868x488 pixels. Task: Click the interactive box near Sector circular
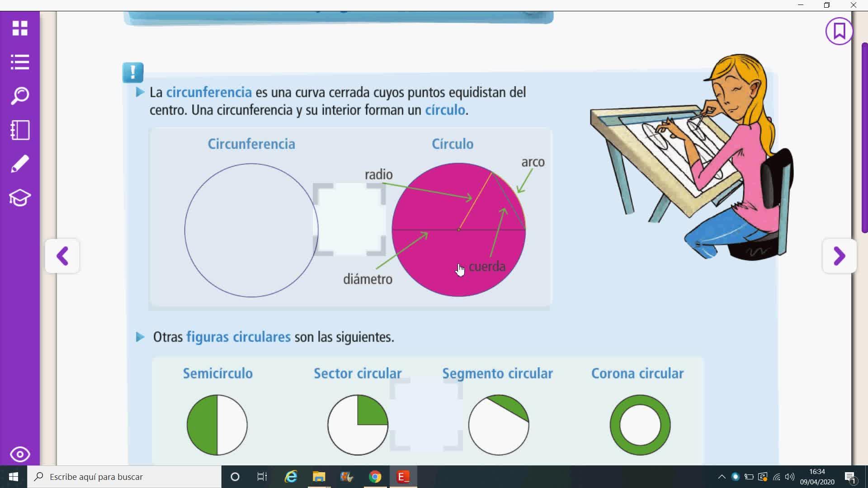[426, 414]
